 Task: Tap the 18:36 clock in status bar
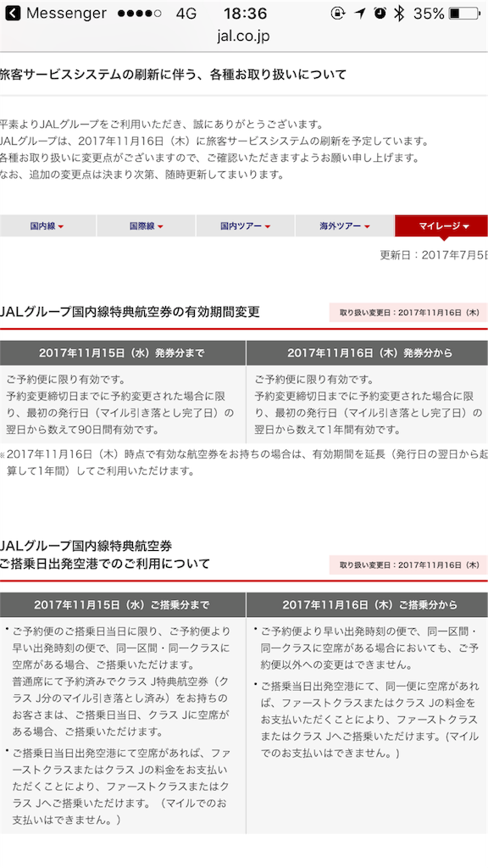tap(245, 14)
